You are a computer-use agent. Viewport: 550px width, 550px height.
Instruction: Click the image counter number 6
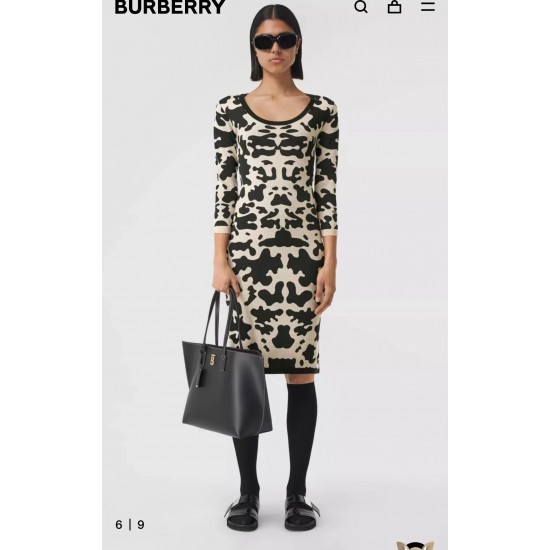click(x=119, y=525)
